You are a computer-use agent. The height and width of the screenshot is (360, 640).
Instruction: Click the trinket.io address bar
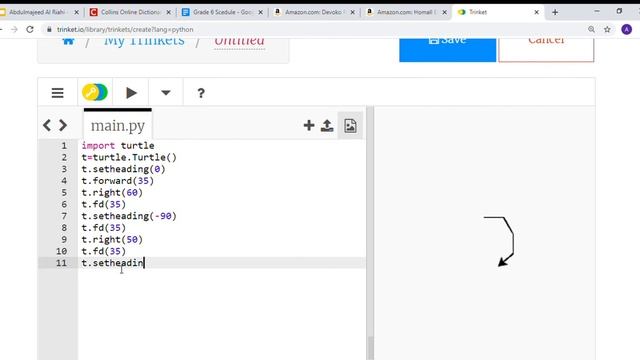pyautogui.click(x=125, y=29)
